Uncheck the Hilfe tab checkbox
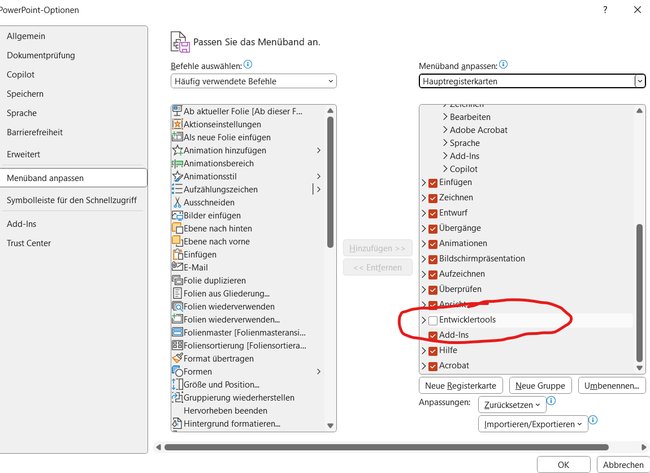 (x=433, y=351)
